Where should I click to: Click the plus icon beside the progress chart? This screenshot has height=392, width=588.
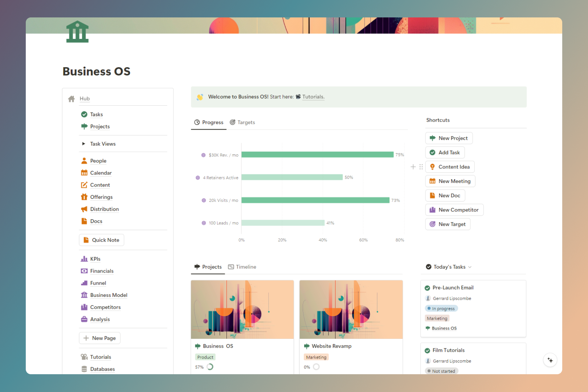click(413, 167)
